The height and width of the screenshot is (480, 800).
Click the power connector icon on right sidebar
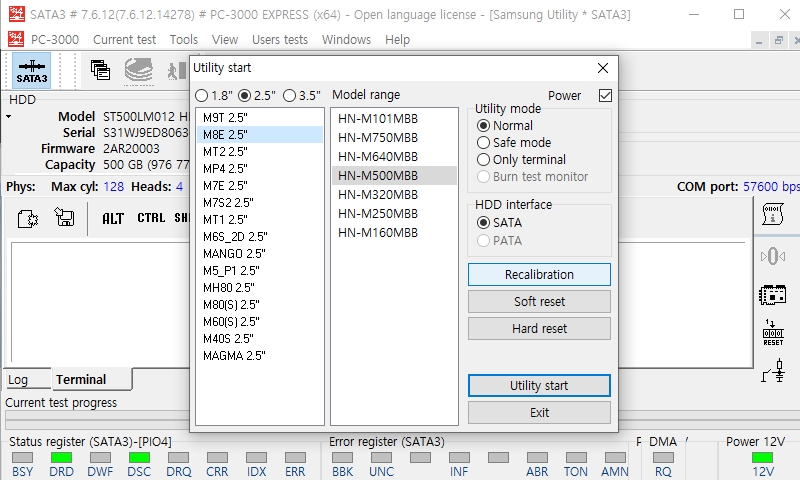pos(773,371)
